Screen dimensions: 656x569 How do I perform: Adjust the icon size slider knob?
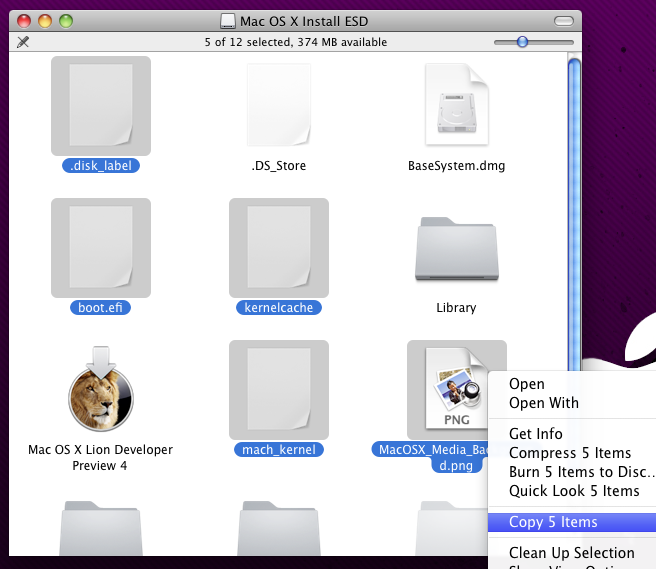coord(522,42)
